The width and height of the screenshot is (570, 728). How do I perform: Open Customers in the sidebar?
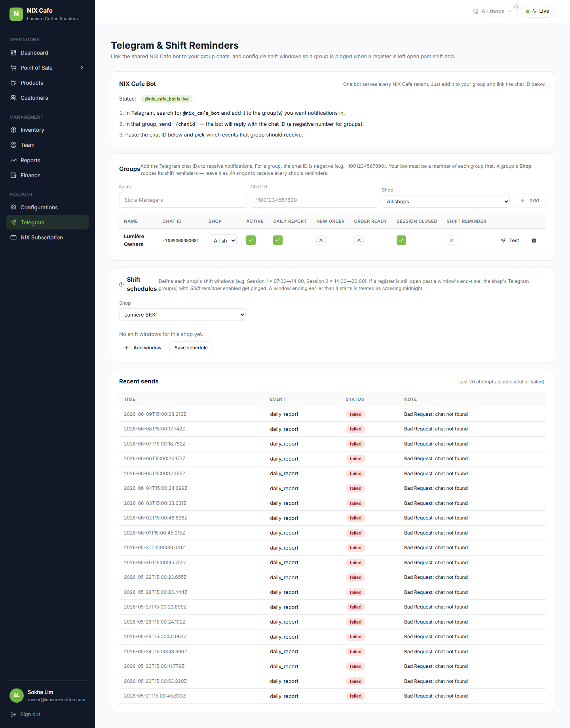point(47,98)
